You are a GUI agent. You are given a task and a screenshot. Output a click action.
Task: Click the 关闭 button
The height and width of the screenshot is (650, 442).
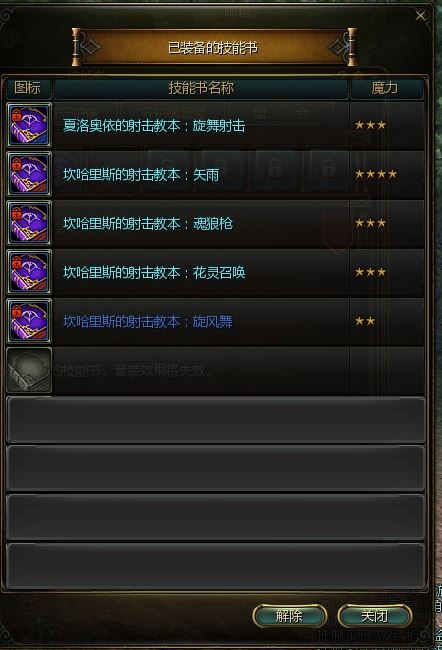tap(374, 616)
